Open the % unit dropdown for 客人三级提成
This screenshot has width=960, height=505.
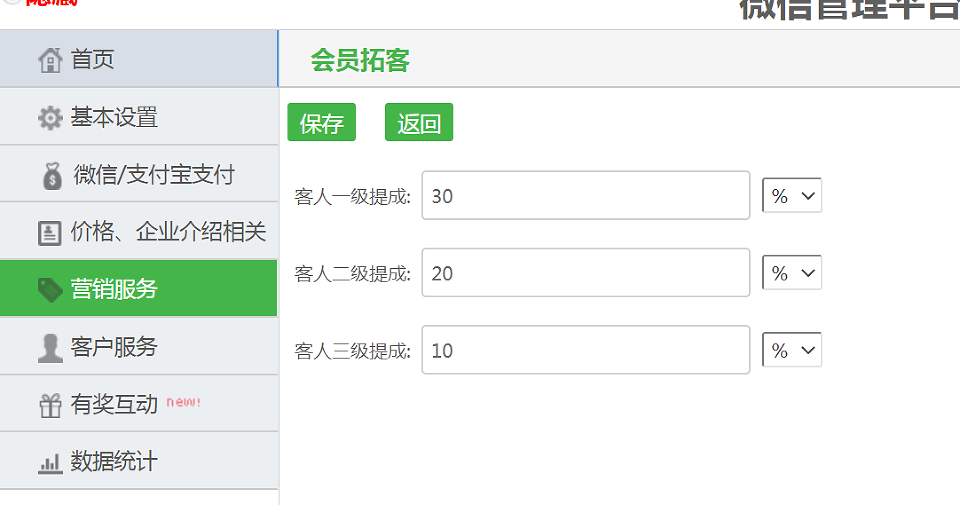pos(792,350)
